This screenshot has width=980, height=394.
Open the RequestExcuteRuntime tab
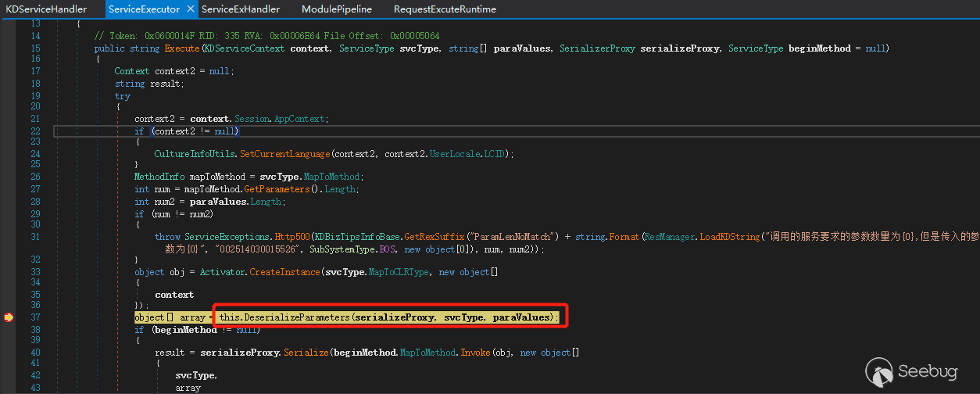tap(445, 9)
